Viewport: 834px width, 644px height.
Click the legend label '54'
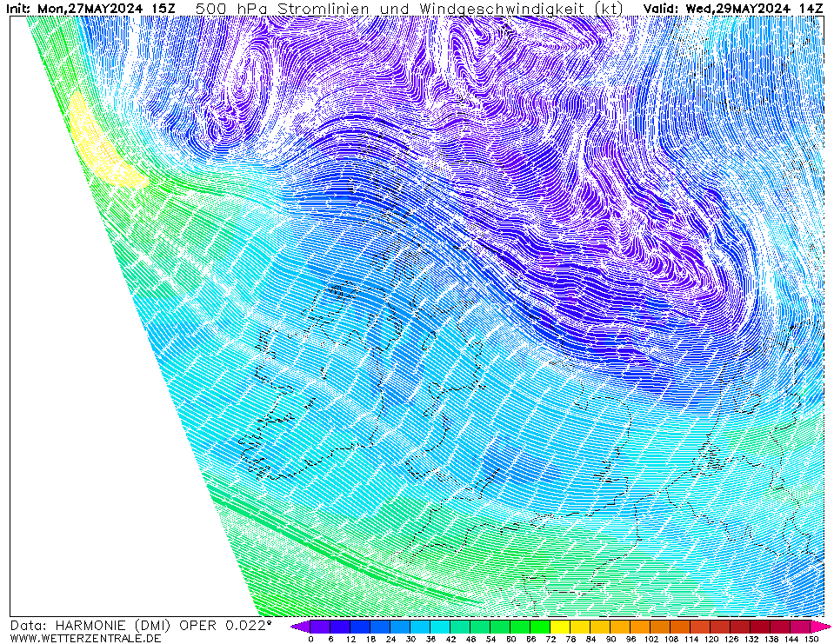click(x=491, y=639)
